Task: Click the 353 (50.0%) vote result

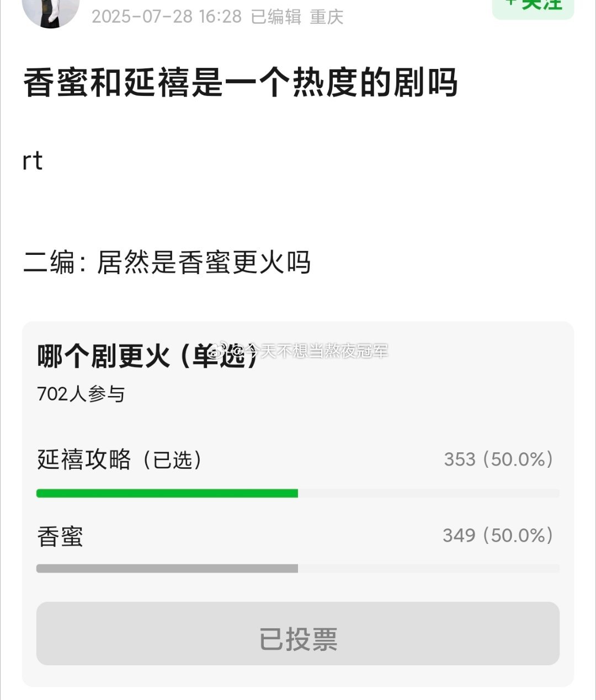Action: tap(499, 459)
